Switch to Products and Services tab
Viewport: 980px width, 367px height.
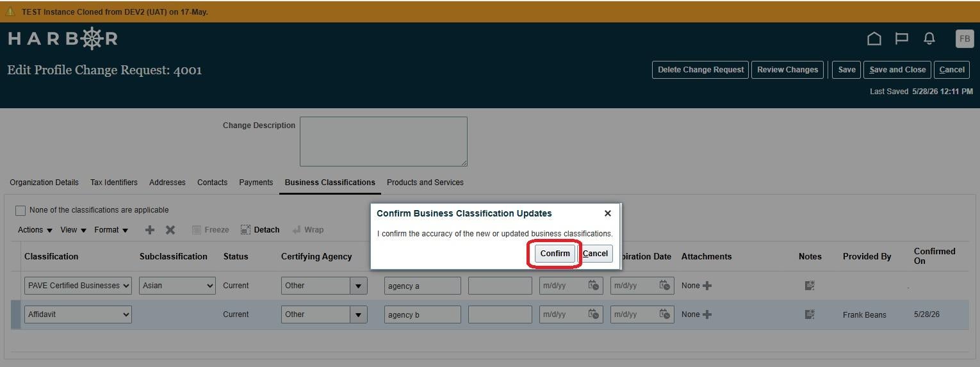point(425,183)
